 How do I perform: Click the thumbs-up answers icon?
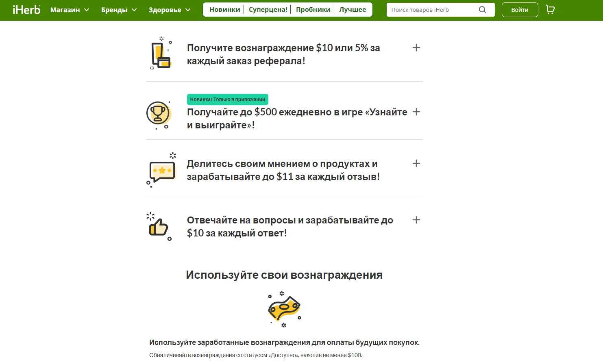click(x=159, y=226)
